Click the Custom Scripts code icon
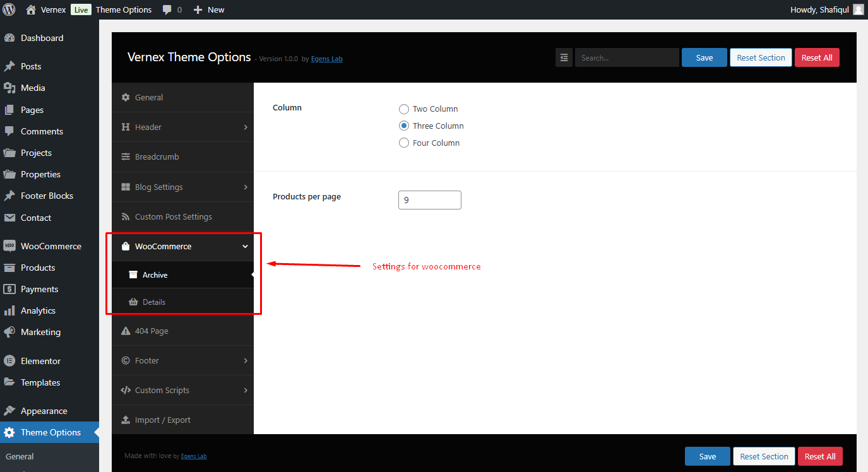This screenshot has width=868, height=472. coord(125,390)
